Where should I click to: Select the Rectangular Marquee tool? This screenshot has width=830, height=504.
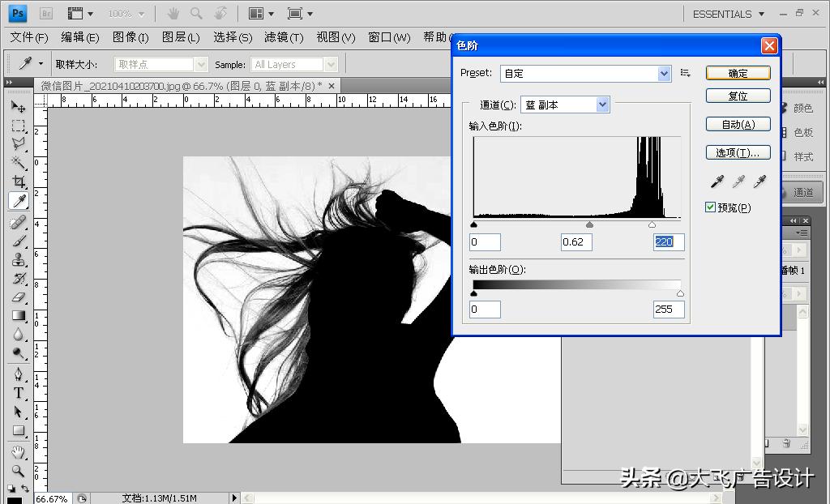[x=20, y=127]
